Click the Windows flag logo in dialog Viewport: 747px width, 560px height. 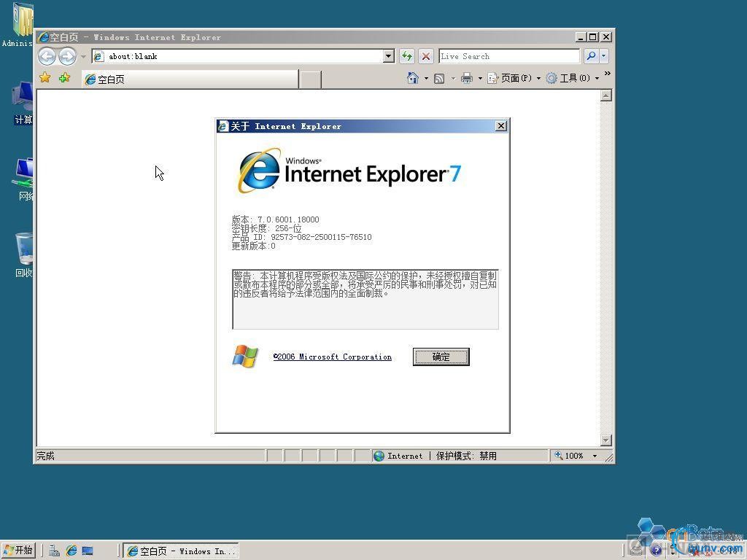click(245, 356)
